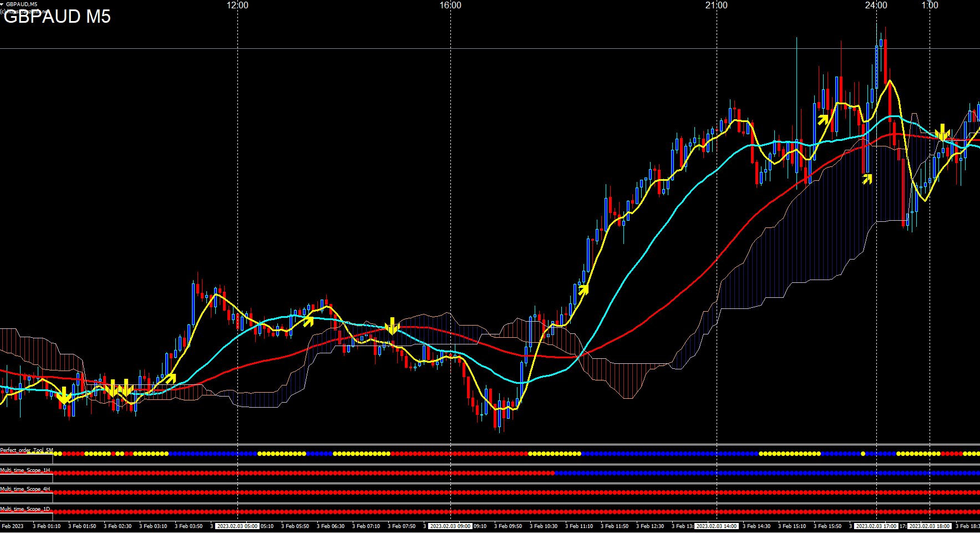
Task: Select the 16:00 time marker label
Action: (450, 5)
